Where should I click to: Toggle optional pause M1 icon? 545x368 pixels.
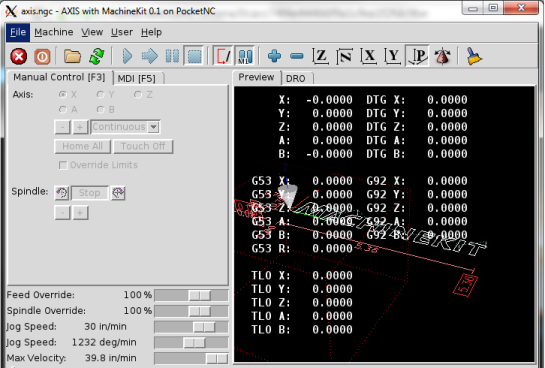point(245,56)
